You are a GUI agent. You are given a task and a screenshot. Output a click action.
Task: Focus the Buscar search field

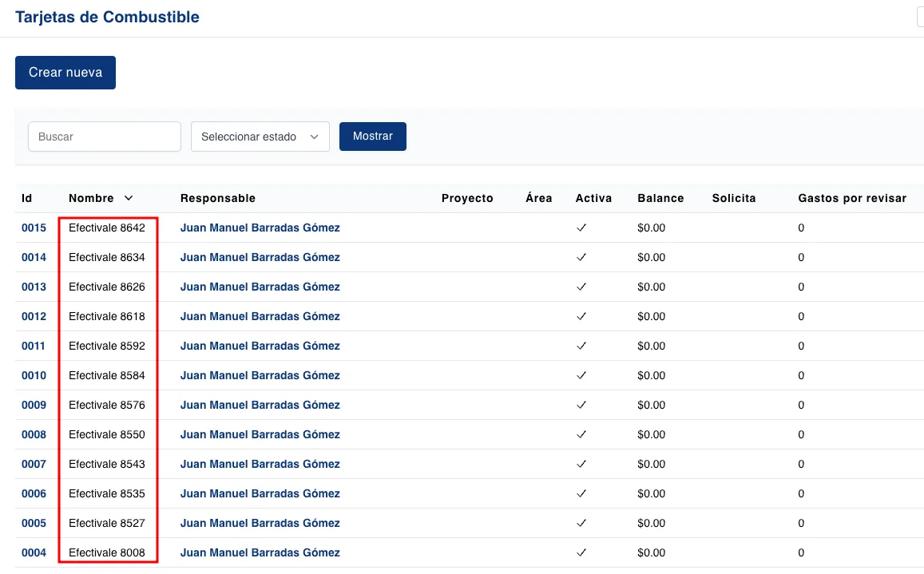(x=105, y=137)
